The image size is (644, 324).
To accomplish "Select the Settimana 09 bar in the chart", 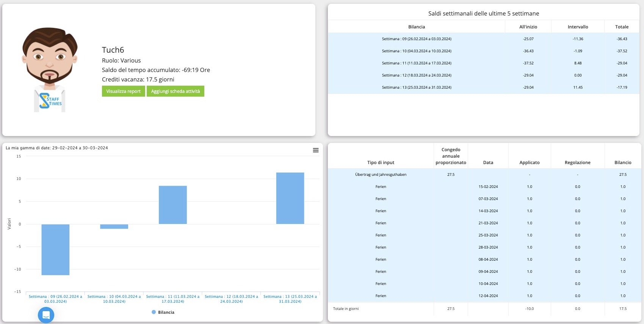I will coord(55,249).
